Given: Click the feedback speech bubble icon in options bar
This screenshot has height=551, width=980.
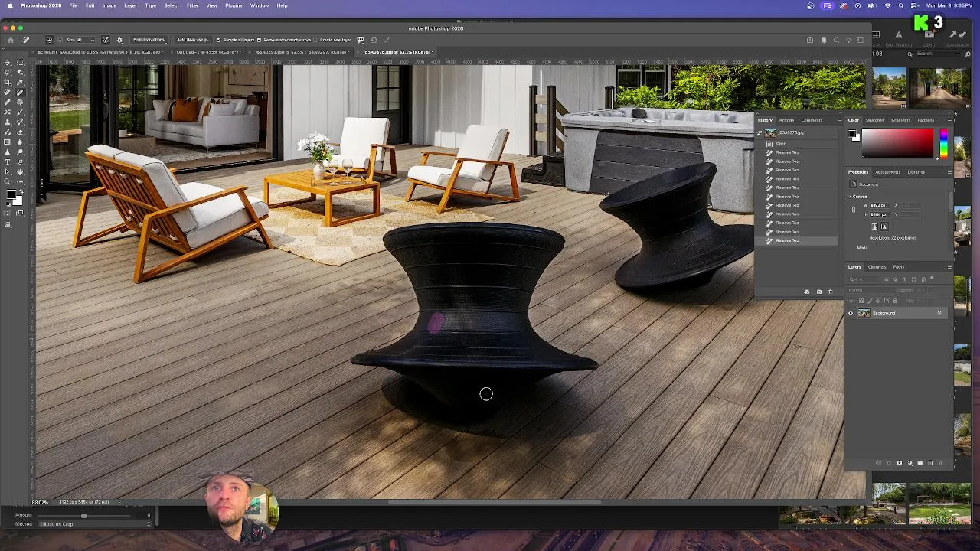Looking at the screenshot, I should click(360, 40).
